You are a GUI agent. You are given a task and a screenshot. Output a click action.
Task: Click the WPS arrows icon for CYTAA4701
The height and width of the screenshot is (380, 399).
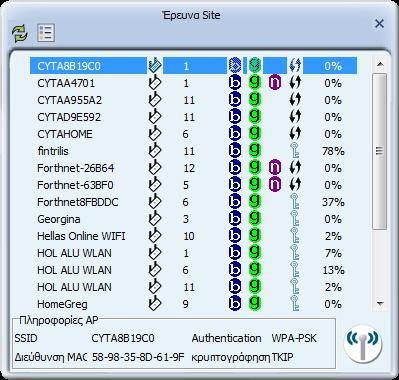click(295, 83)
